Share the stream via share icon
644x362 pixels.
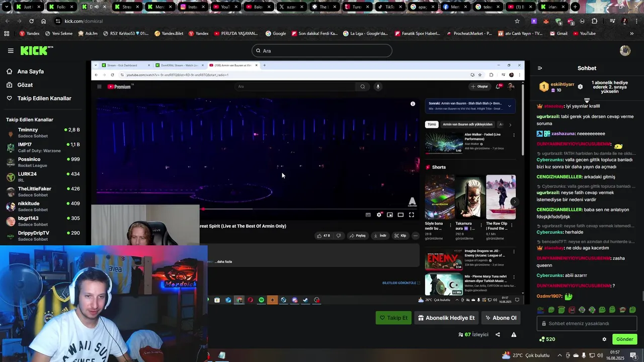click(498, 334)
